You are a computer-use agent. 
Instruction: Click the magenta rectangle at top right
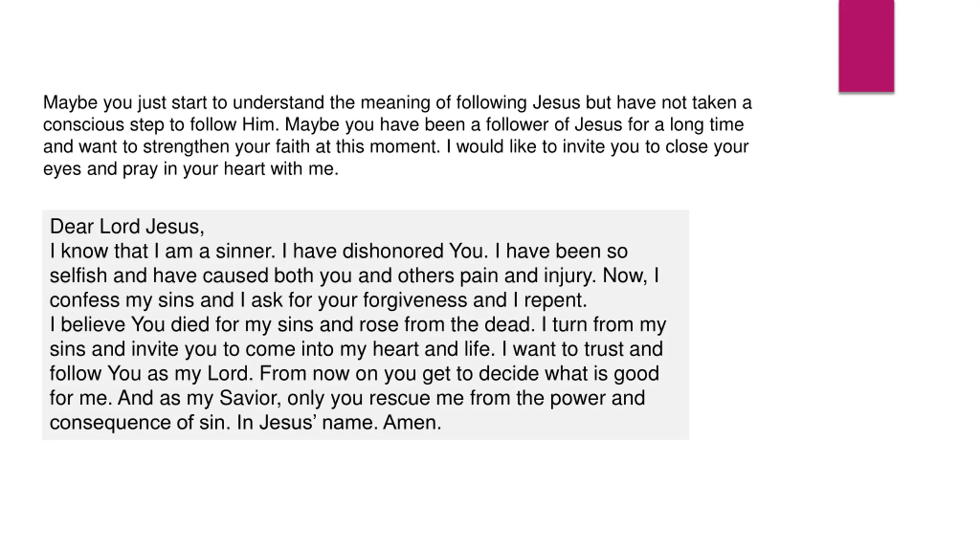coord(866,46)
